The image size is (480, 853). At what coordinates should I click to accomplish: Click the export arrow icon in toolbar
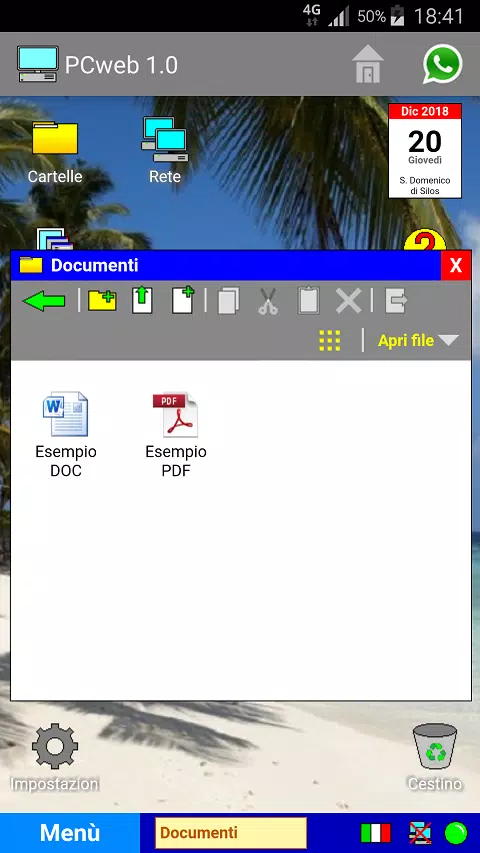396,300
